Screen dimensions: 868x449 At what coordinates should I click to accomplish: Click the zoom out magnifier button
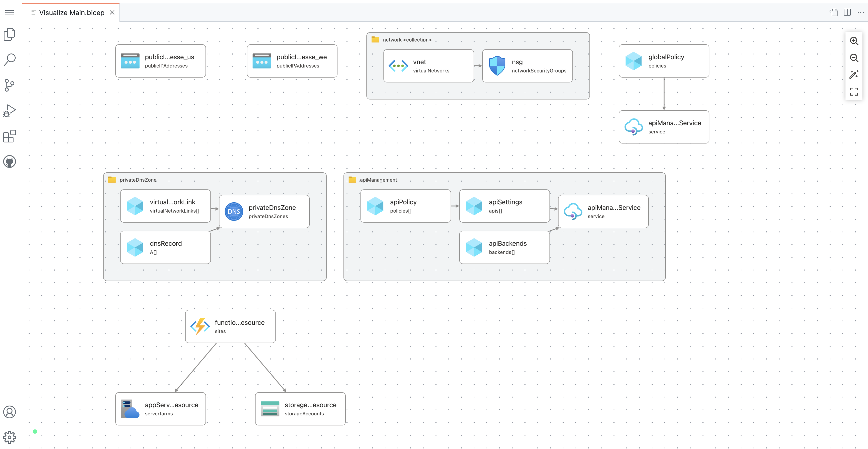tap(853, 58)
